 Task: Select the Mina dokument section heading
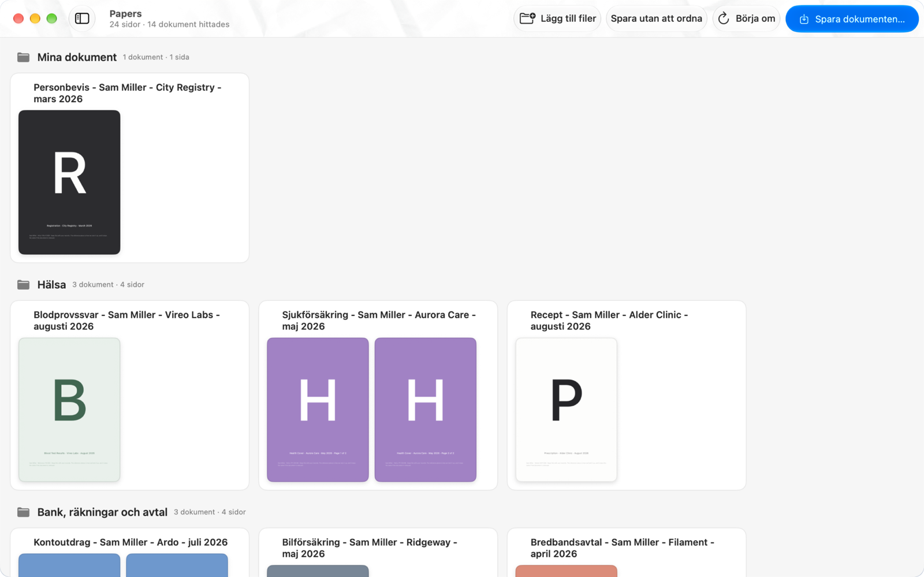pos(77,57)
